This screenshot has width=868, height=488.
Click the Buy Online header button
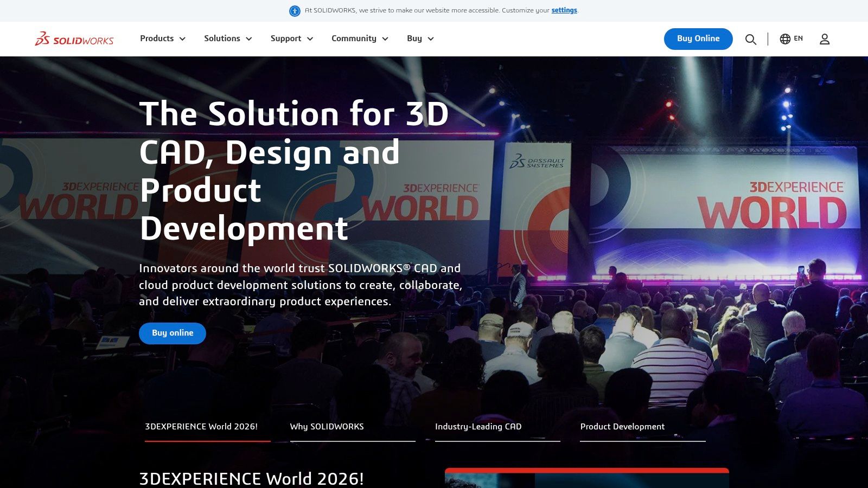tap(698, 38)
